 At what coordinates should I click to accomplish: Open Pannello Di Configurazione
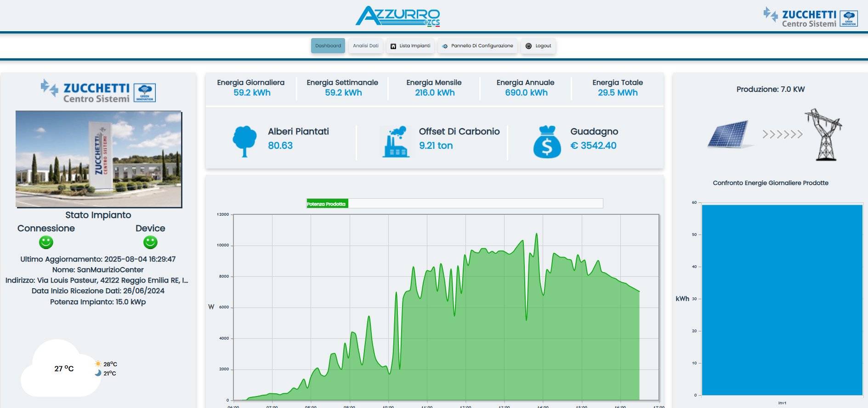click(478, 46)
